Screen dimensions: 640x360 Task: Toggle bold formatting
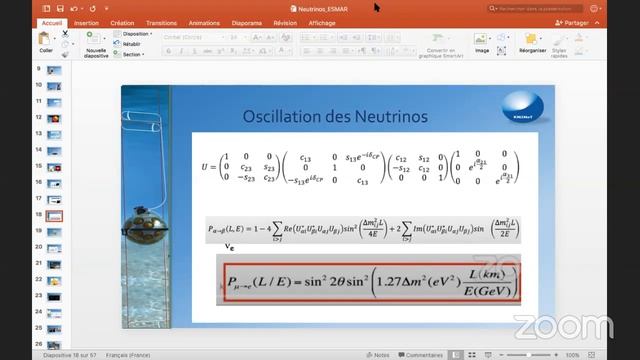168,51
